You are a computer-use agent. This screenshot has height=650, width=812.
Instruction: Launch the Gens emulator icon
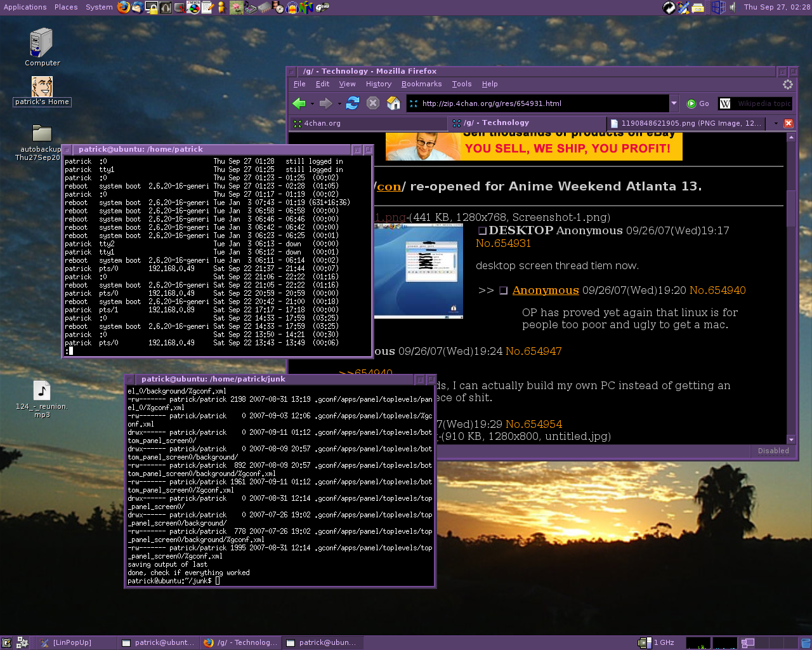pos(322,8)
